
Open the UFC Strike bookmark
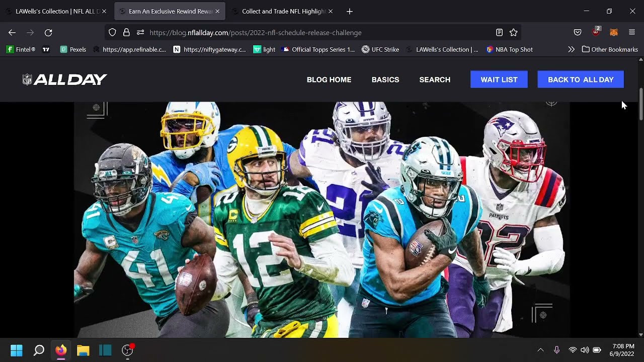click(380, 49)
